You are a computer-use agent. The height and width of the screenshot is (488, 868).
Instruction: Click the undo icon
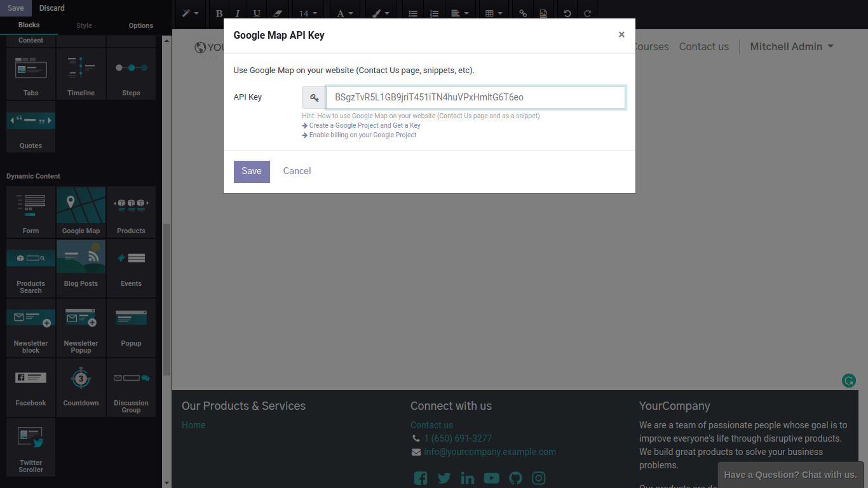click(x=567, y=13)
